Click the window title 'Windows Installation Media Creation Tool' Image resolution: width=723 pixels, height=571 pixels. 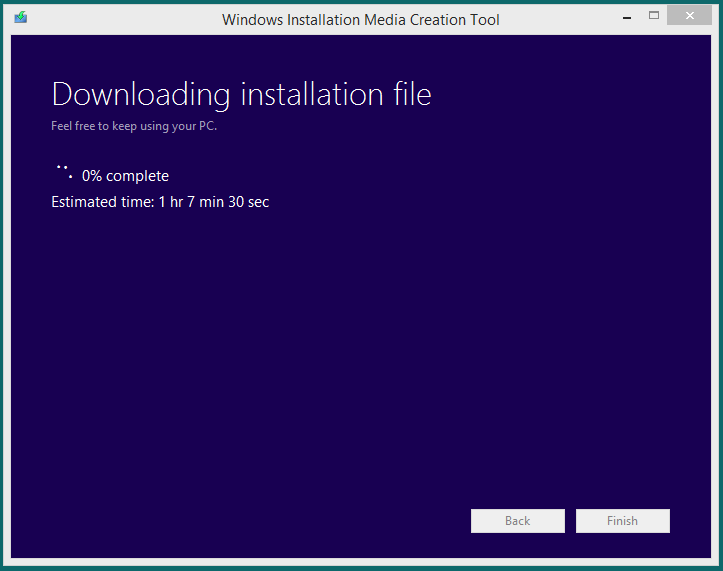[x=361, y=20]
